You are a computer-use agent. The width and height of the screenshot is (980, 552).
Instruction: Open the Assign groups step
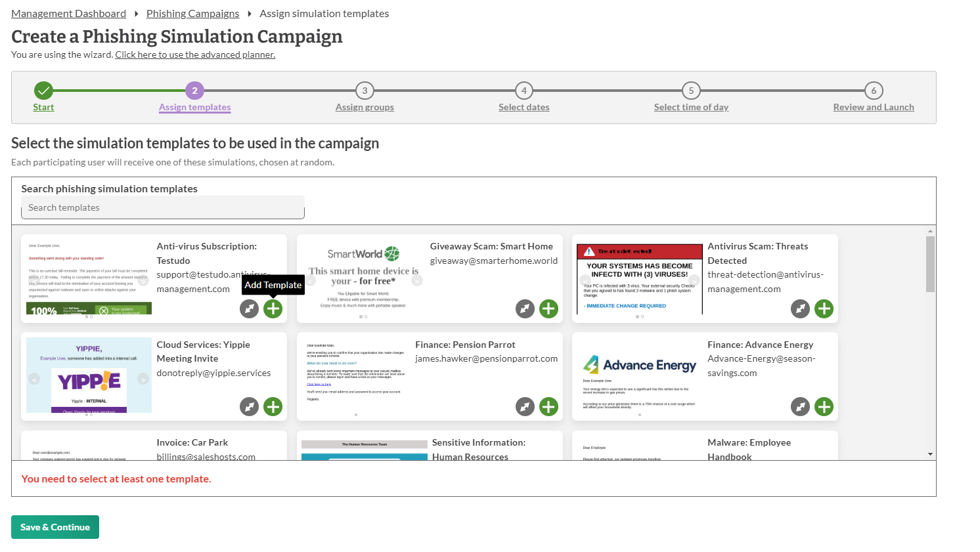point(365,107)
